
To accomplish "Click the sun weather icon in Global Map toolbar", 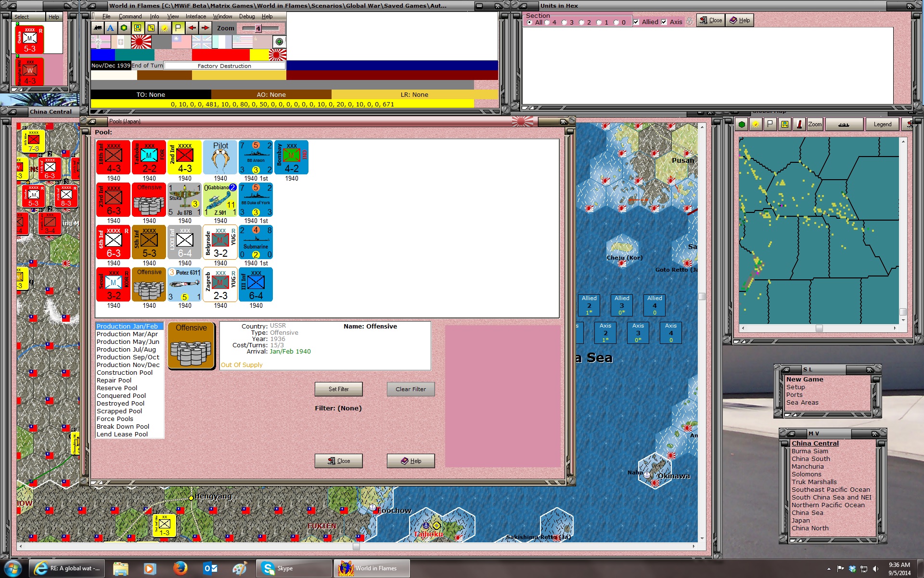I will tap(756, 124).
